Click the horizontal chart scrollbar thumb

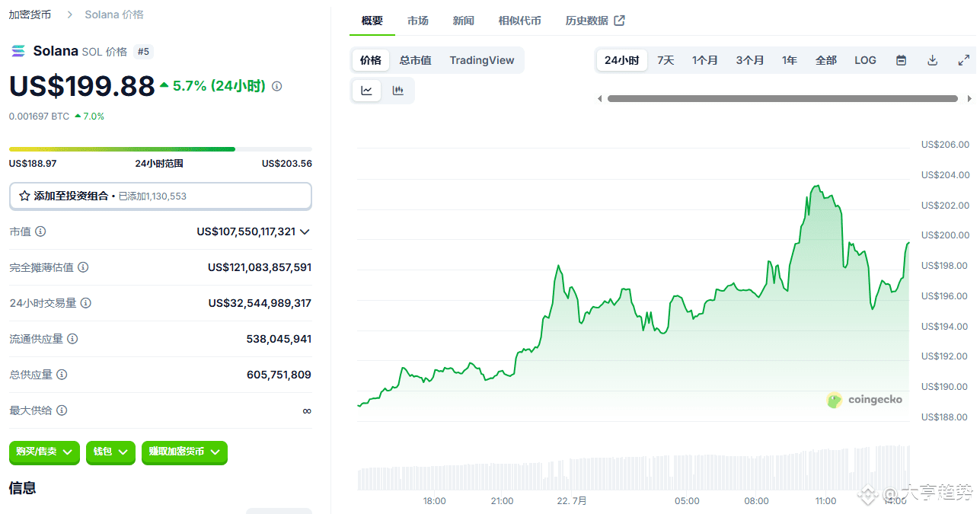[783, 98]
